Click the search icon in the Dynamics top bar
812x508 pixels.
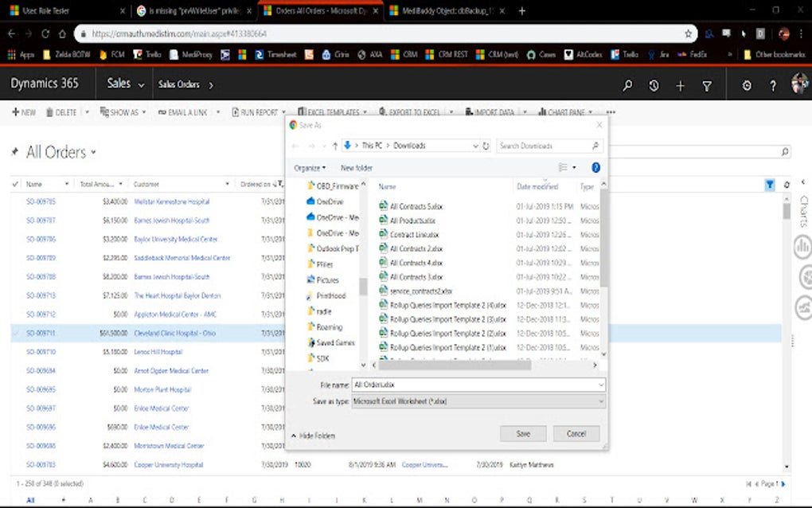pyautogui.click(x=628, y=84)
